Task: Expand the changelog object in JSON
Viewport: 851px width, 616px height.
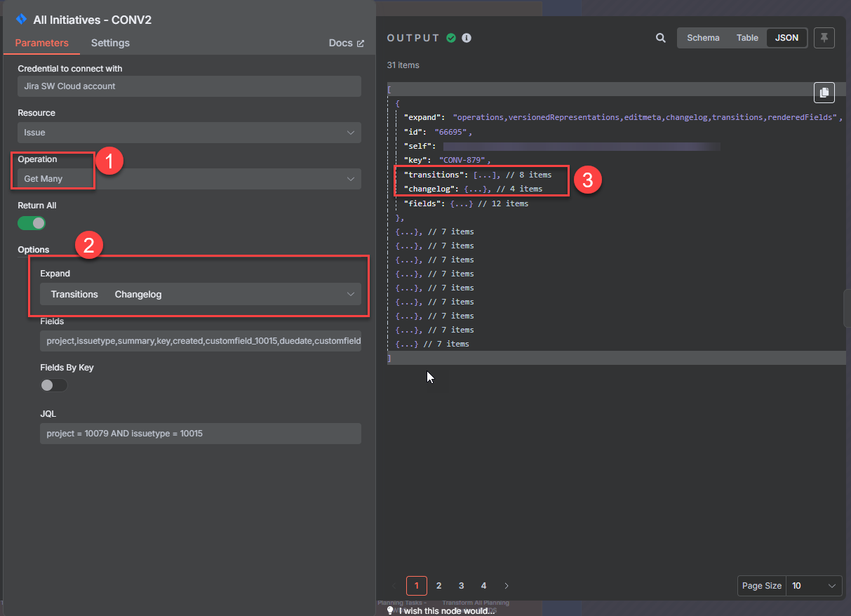Action: click(476, 189)
